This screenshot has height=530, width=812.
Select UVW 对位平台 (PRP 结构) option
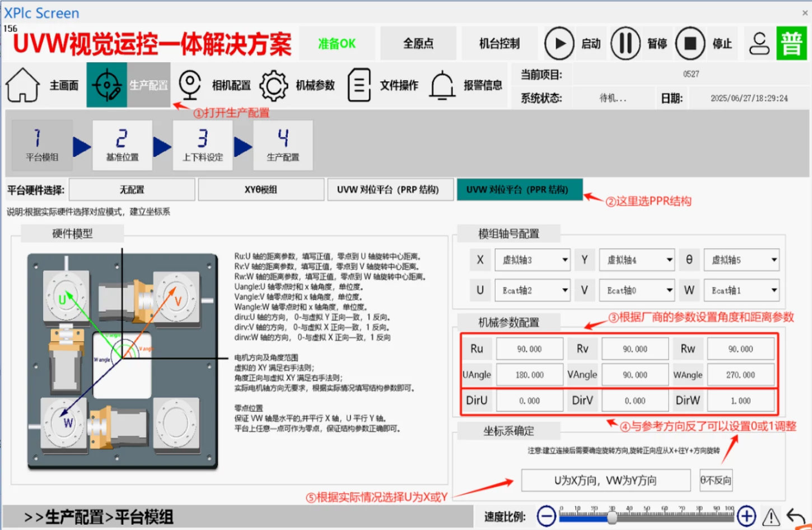(x=388, y=189)
